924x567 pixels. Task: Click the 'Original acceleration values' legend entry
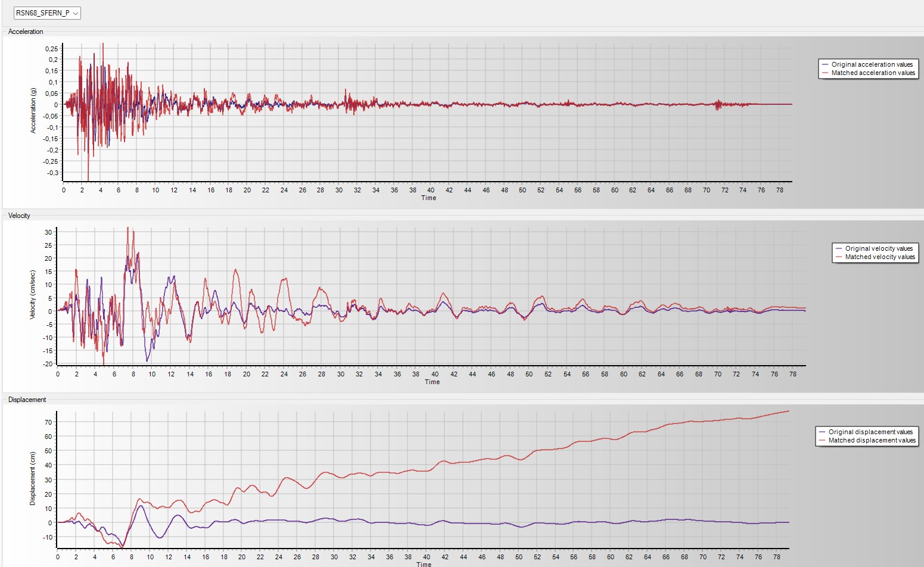tap(872, 64)
